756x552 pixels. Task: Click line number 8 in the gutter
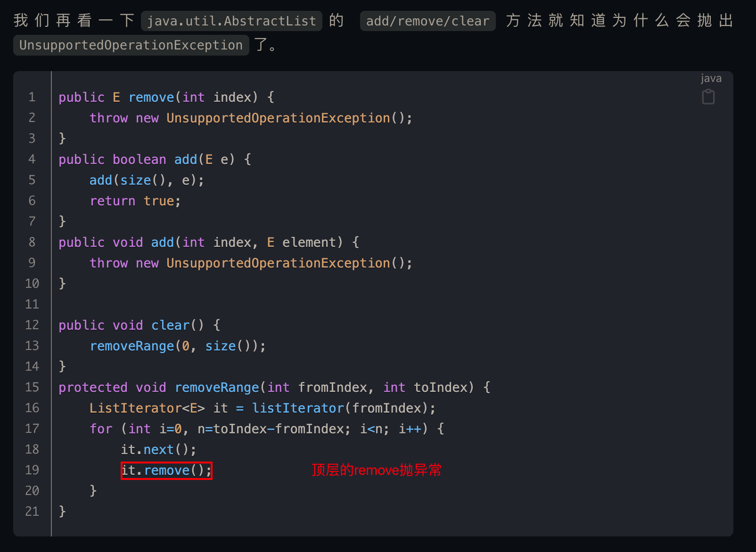click(32, 242)
